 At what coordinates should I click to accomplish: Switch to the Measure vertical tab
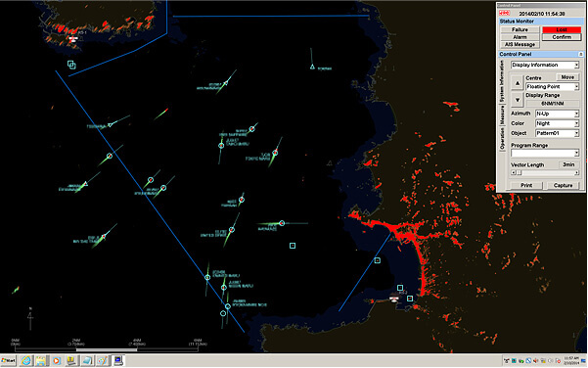click(502, 115)
